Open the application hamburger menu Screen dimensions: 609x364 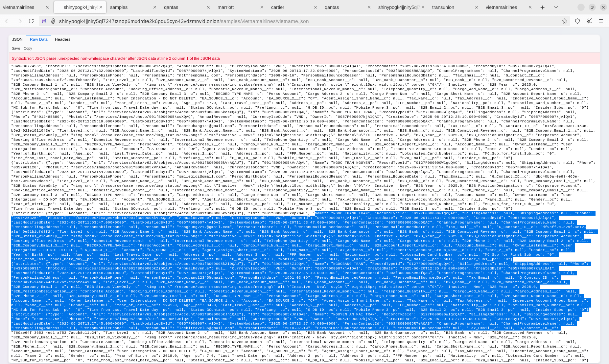601,21
